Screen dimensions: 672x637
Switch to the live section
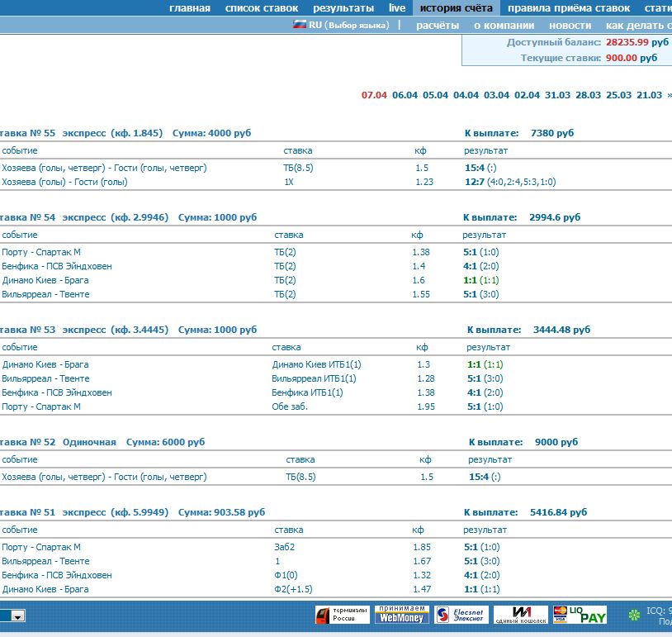coord(397,8)
